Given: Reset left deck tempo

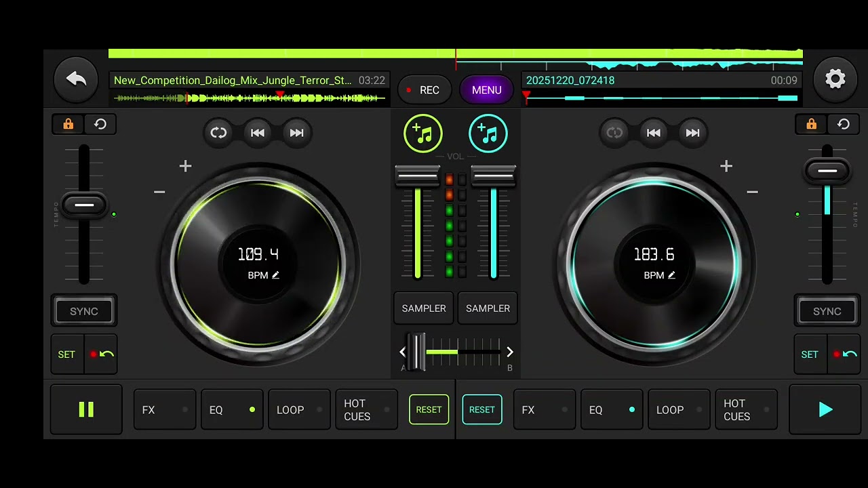Looking at the screenshot, I should 100,125.
